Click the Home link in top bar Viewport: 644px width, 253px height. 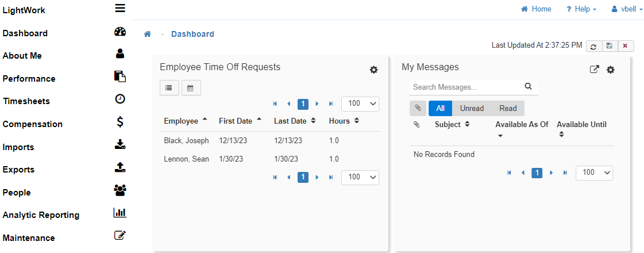click(536, 9)
